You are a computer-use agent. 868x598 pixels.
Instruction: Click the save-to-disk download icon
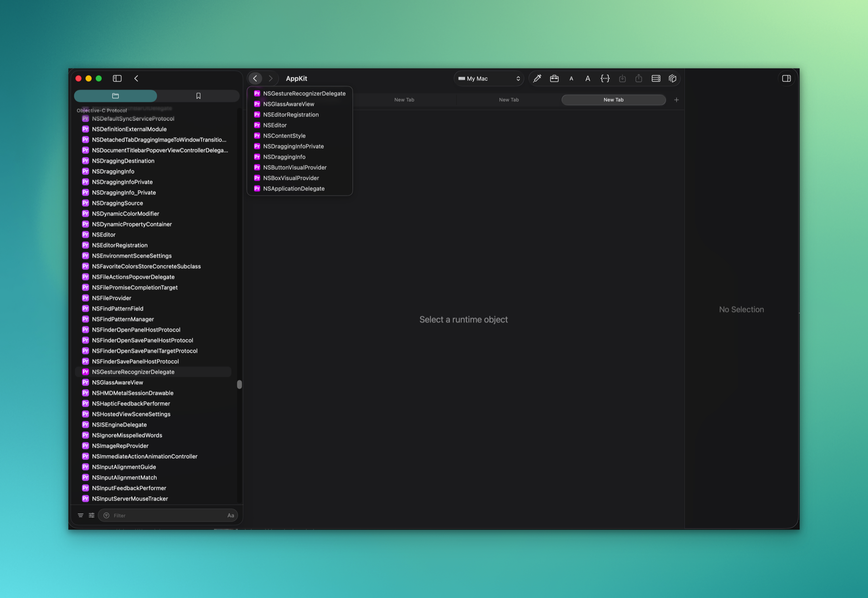click(x=623, y=79)
